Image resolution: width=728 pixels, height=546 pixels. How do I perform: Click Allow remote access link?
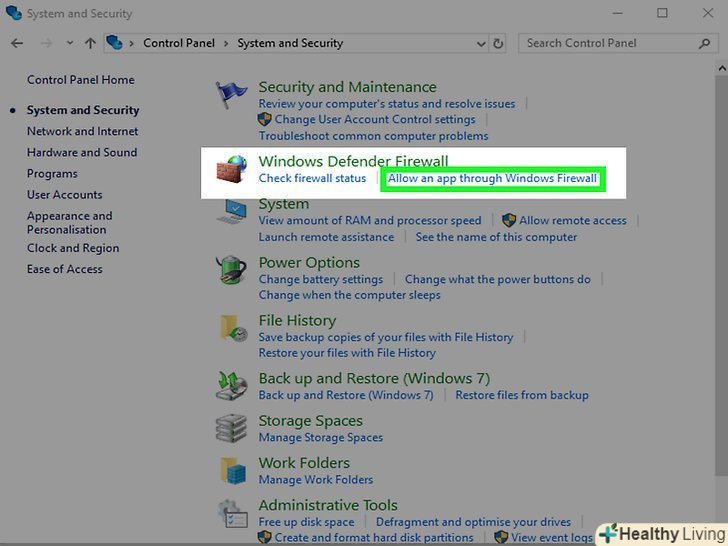coord(573,221)
